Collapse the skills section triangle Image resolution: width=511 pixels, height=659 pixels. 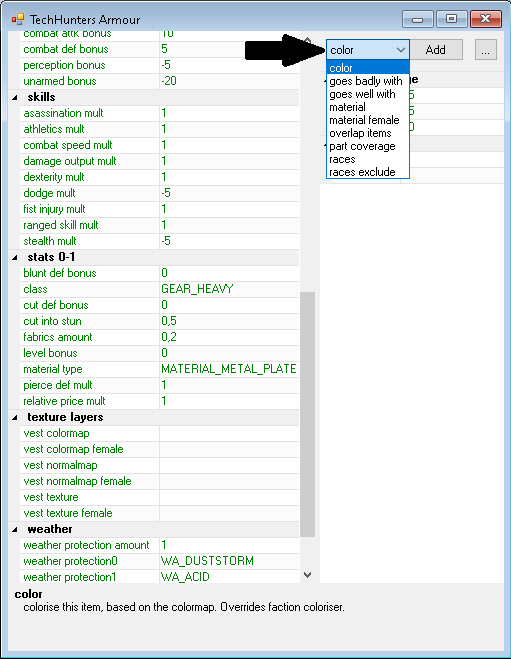point(15,98)
